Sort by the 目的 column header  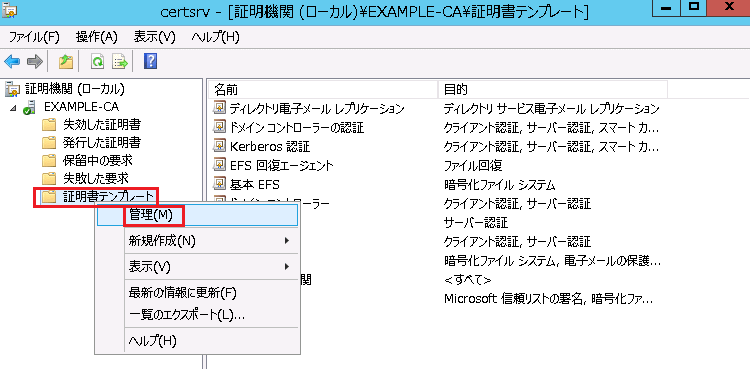tap(552, 89)
